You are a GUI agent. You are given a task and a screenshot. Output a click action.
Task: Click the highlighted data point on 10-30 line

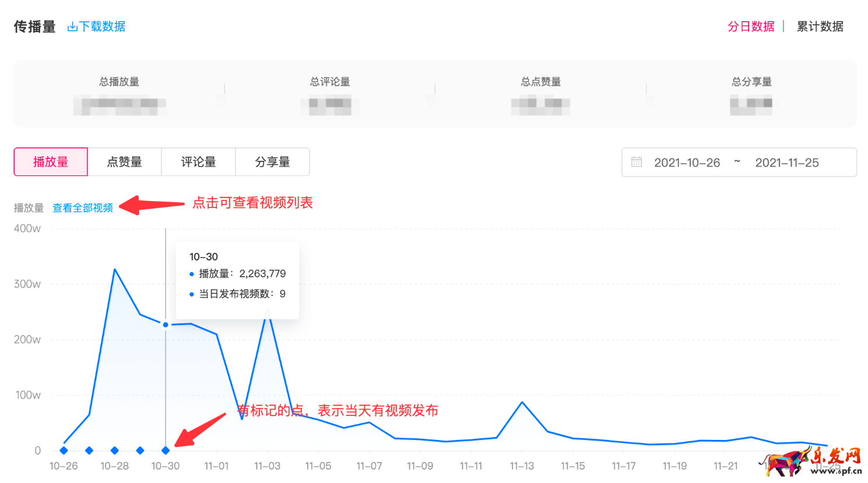coord(166,325)
